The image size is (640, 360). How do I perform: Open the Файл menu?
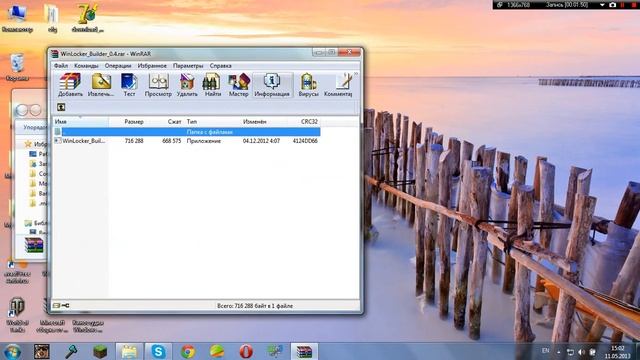pyautogui.click(x=61, y=66)
